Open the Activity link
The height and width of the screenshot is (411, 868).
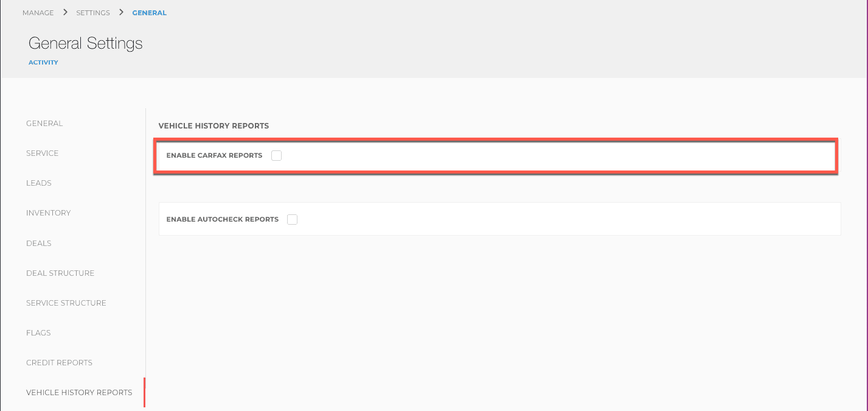click(x=43, y=62)
